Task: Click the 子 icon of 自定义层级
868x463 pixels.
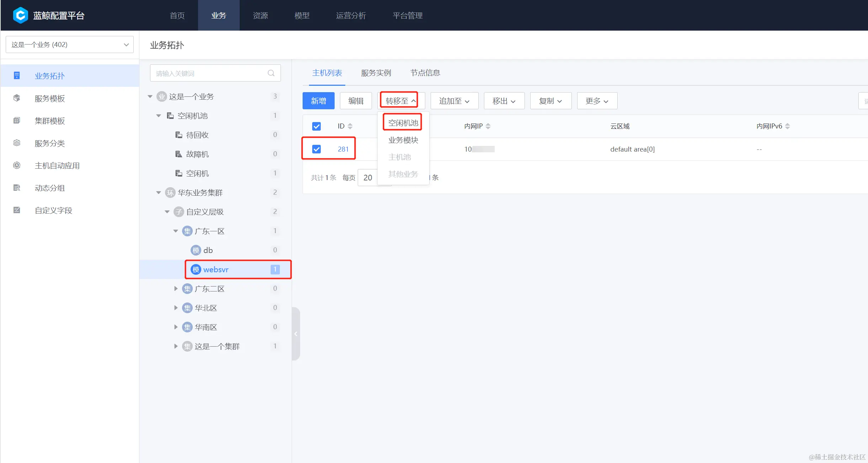Action: click(179, 212)
